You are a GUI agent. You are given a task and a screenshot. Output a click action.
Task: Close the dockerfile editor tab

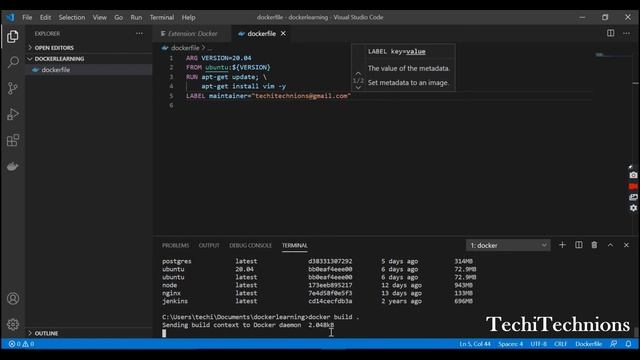tap(283, 33)
